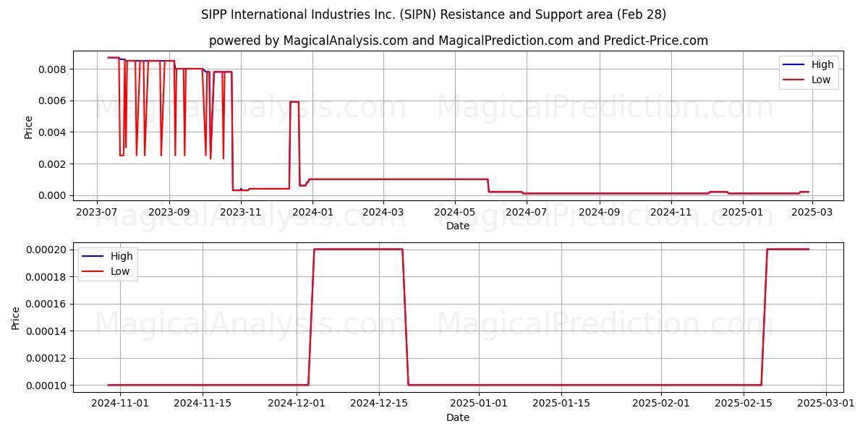The image size is (868, 434).
Task: Click the blue line sample in lower legend
Action: [93, 257]
